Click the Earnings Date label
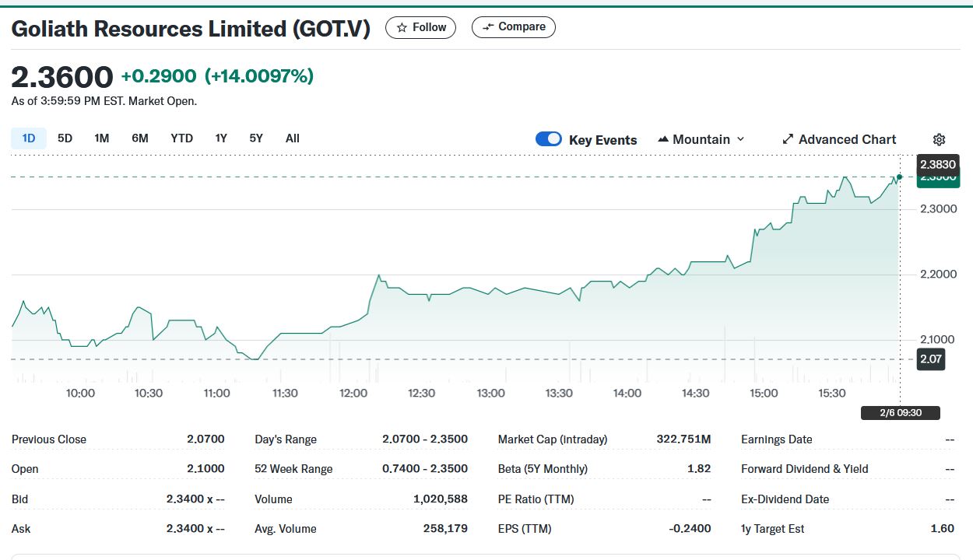Image resolution: width=973 pixels, height=560 pixels. (776, 439)
